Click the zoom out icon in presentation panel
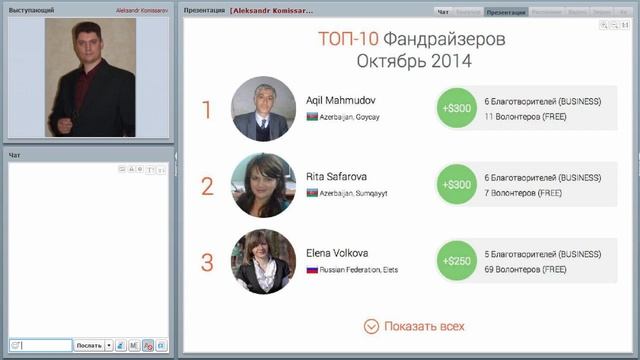This screenshot has height=360, width=640. pyautogui.click(x=614, y=25)
